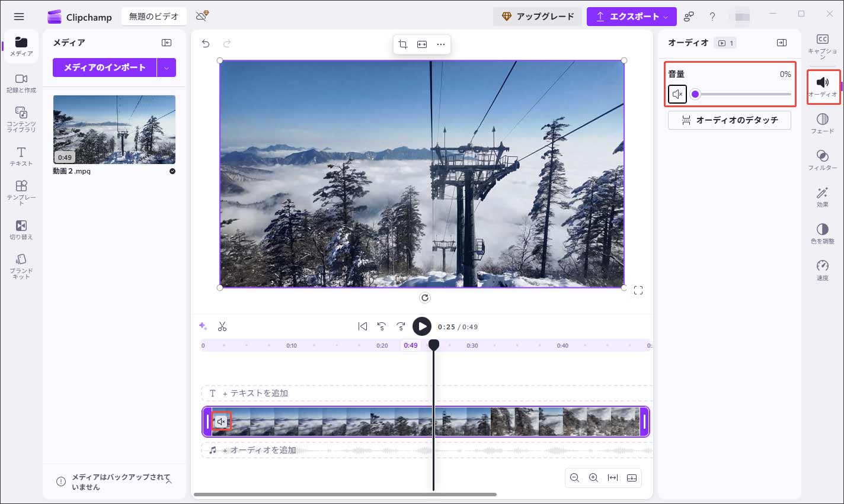
Task: Open the フィルター panel on the right
Action: [x=823, y=160]
